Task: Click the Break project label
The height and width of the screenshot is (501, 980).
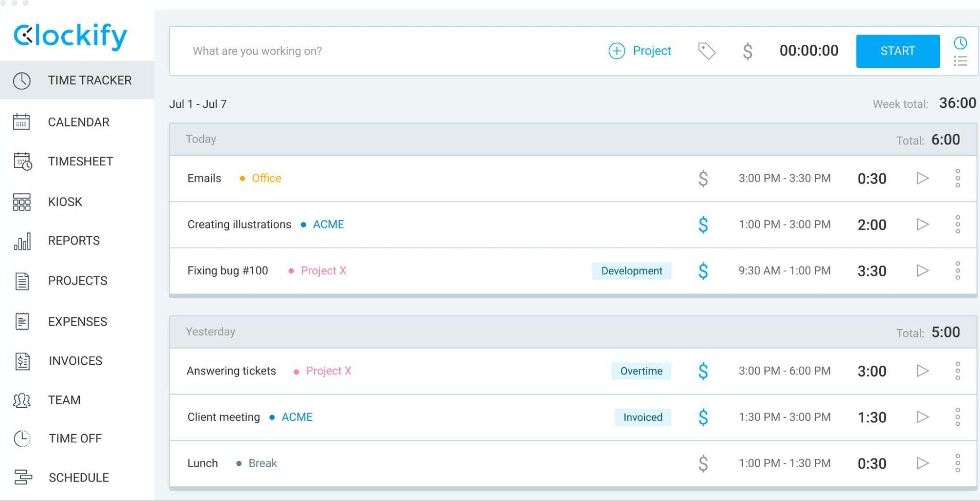Action: (262, 463)
